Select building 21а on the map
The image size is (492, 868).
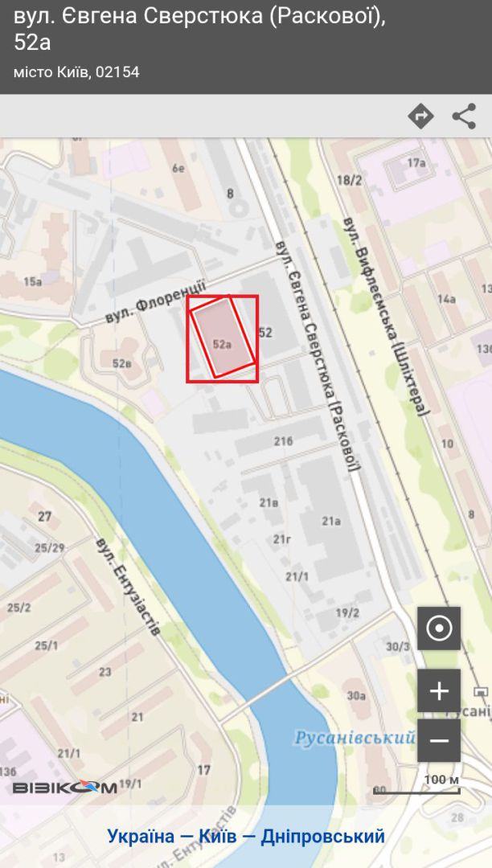[x=331, y=521]
